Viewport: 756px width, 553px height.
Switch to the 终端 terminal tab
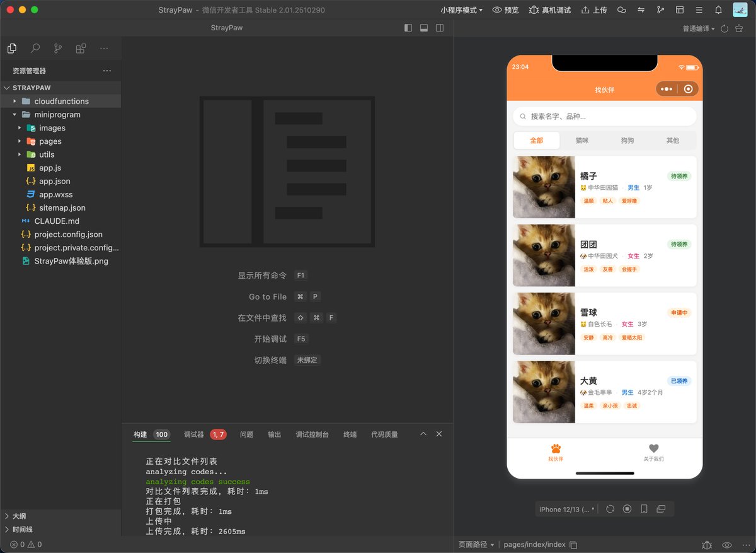pyautogui.click(x=350, y=434)
